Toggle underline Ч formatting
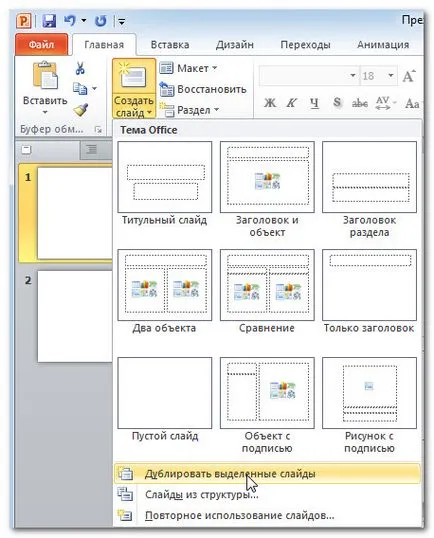The image size is (434, 538). click(x=314, y=103)
